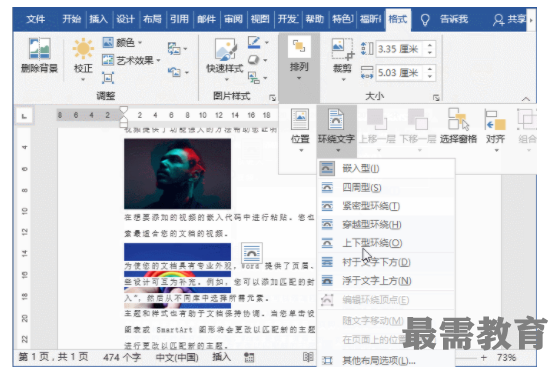Viewport: 554px width, 373px height.
Task: Switch to the Insert (插入) tab
Action: pyautogui.click(x=98, y=19)
